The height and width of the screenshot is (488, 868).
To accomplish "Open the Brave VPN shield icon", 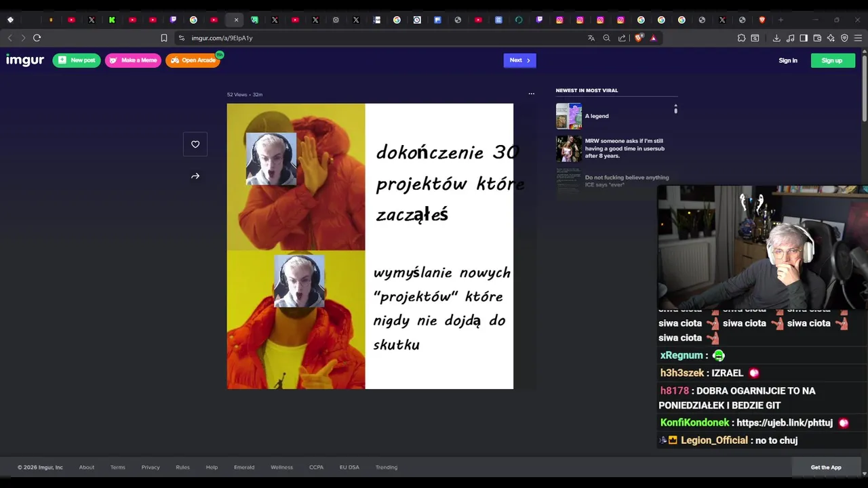I will click(844, 38).
